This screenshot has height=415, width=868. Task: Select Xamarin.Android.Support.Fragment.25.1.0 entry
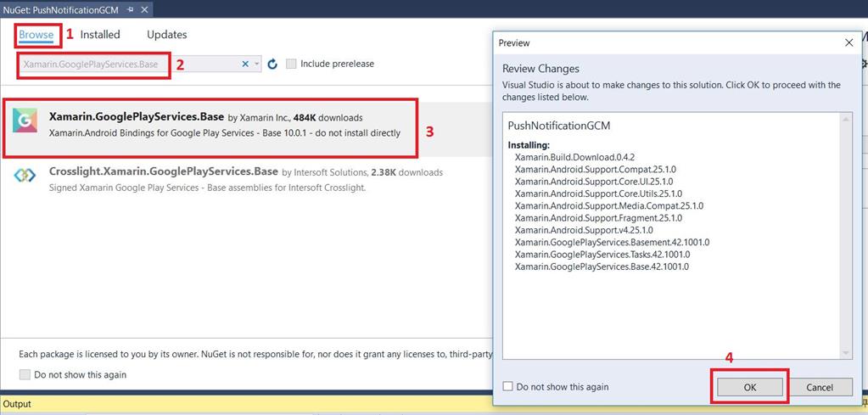click(x=598, y=217)
